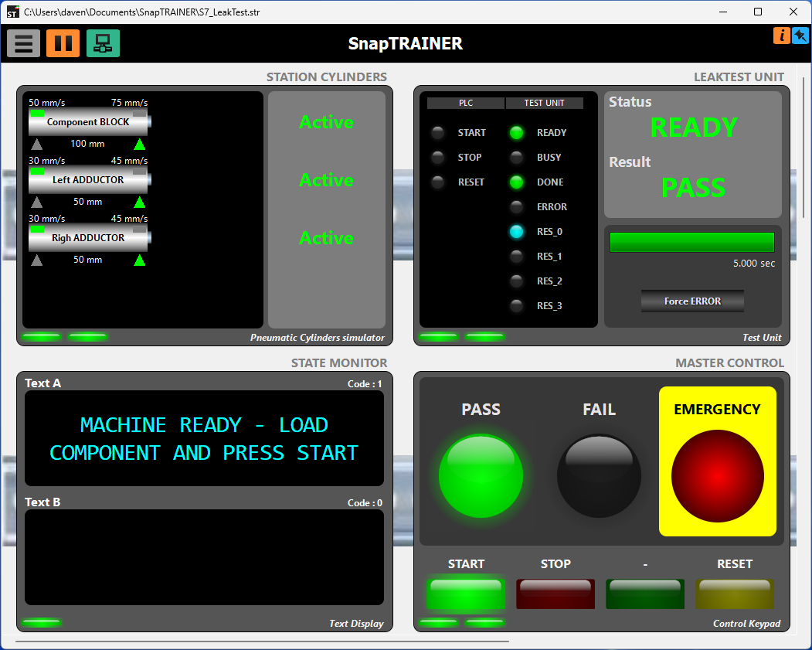Click the green PASS lamp
The image size is (812, 650).
[481, 475]
